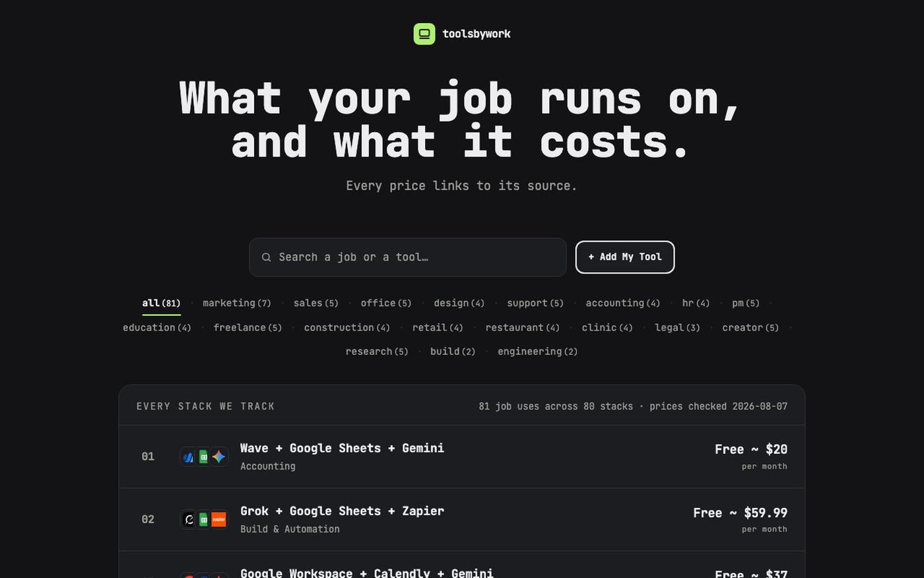Filter by accounting category
Viewport: 924px width, 578px height.
click(x=623, y=303)
